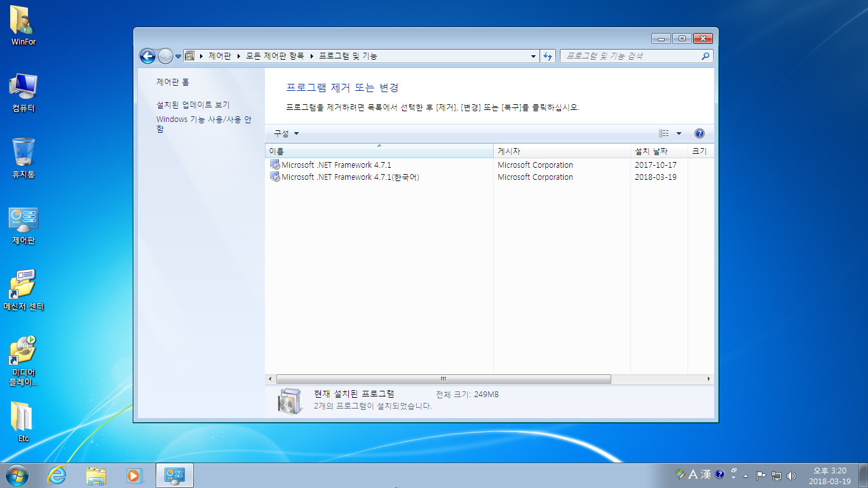This screenshot has height=488, width=868.
Task: Open Windows Explorer from the taskbar
Action: pos(96,475)
